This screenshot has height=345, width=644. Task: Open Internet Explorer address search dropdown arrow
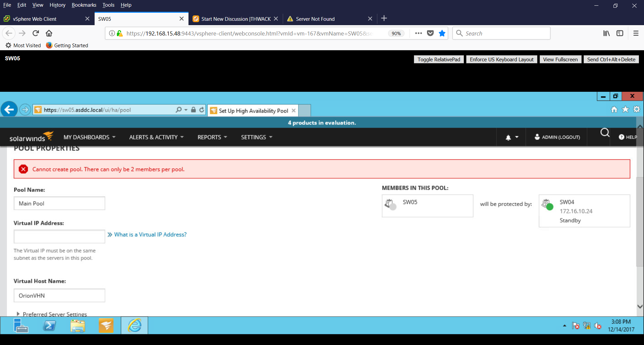point(186,110)
